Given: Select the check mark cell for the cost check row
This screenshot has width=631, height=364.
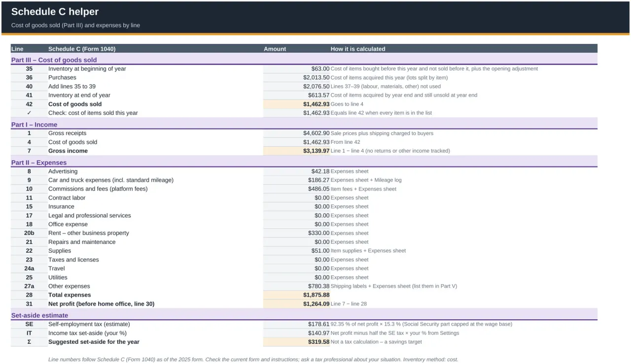Looking at the screenshot, I should tap(29, 113).
